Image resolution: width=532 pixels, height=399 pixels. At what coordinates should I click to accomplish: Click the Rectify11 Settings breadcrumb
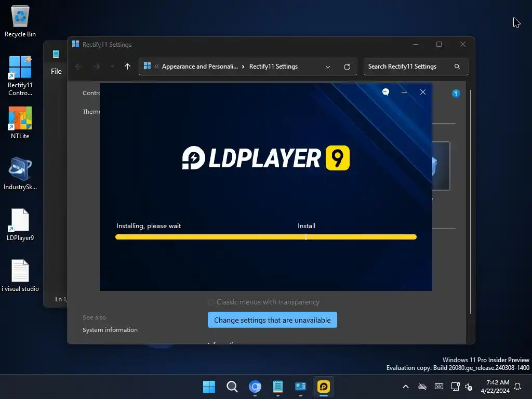(x=273, y=66)
